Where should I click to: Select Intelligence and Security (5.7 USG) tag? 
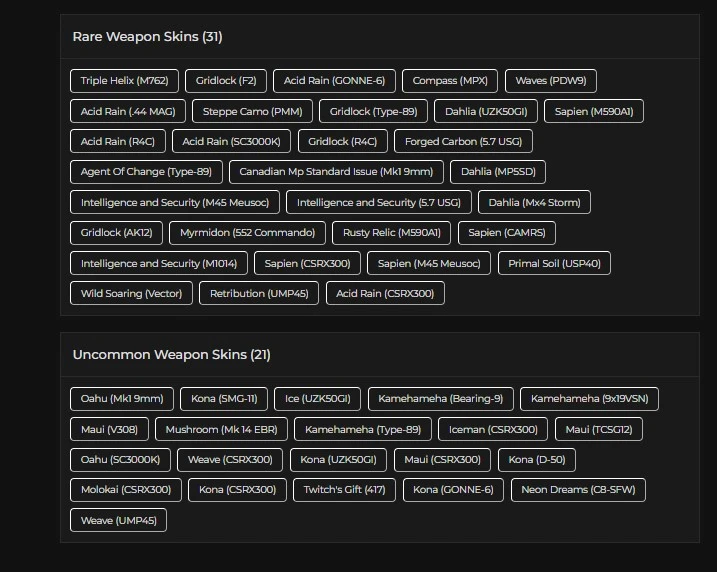(x=379, y=202)
